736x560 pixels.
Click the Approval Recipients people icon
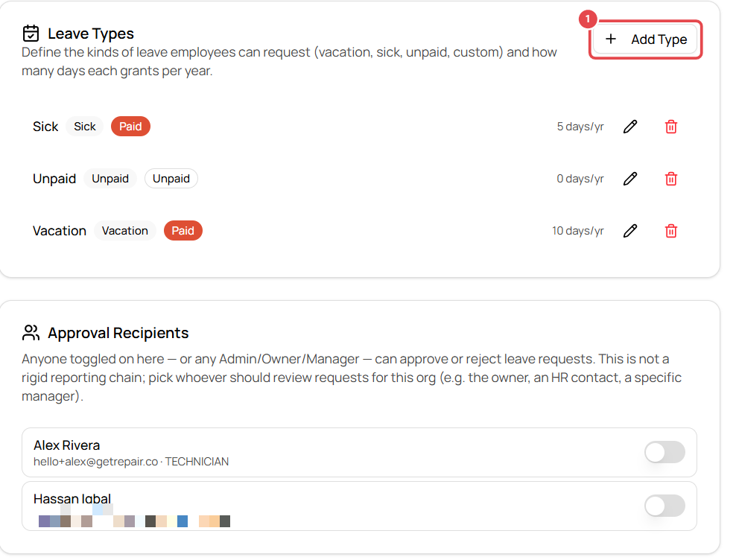pos(31,333)
